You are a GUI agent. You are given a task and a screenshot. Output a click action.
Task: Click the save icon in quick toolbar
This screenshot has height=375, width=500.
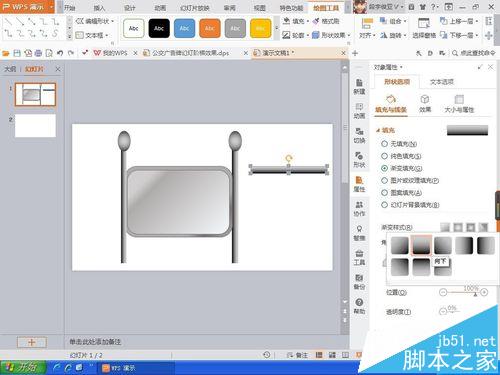[17, 53]
